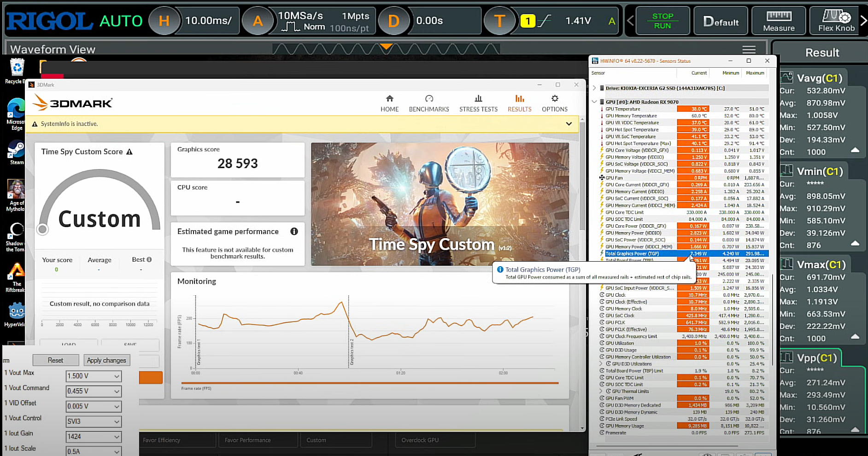Click the Reset button
This screenshot has width=868, height=456.
click(55, 360)
